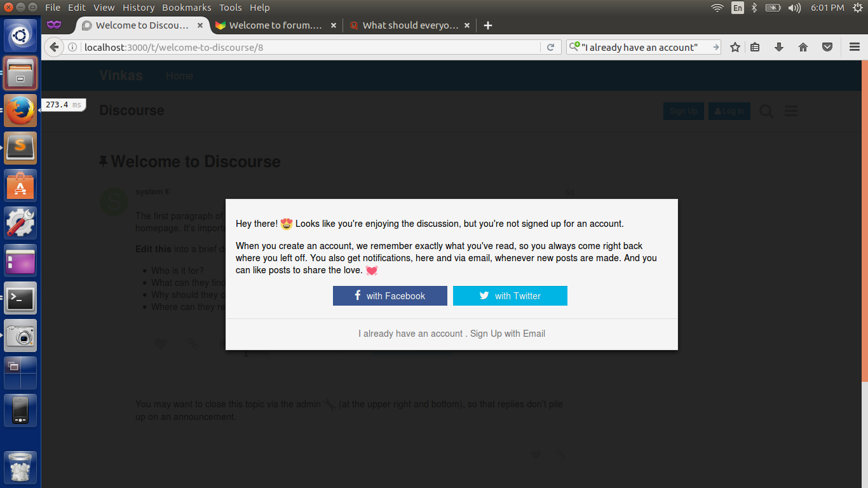Screen dimensions: 868x488
Task: Click the dimmed Log In button
Action: pos(729,111)
